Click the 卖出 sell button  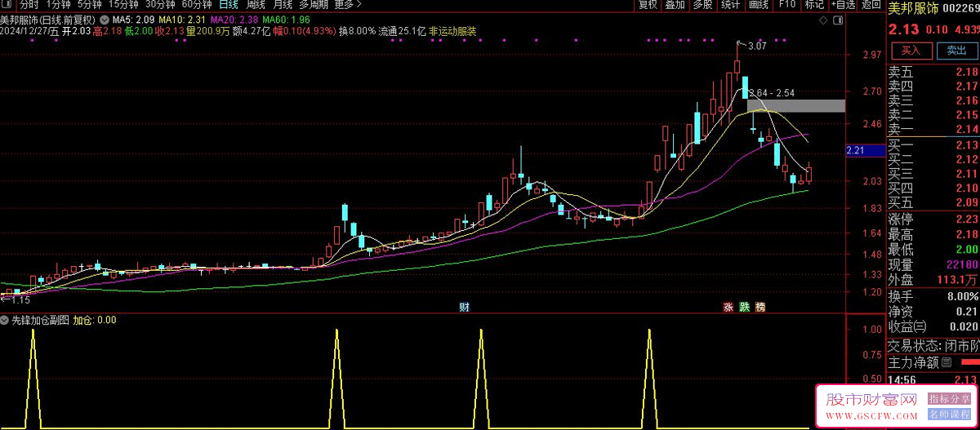[x=955, y=51]
